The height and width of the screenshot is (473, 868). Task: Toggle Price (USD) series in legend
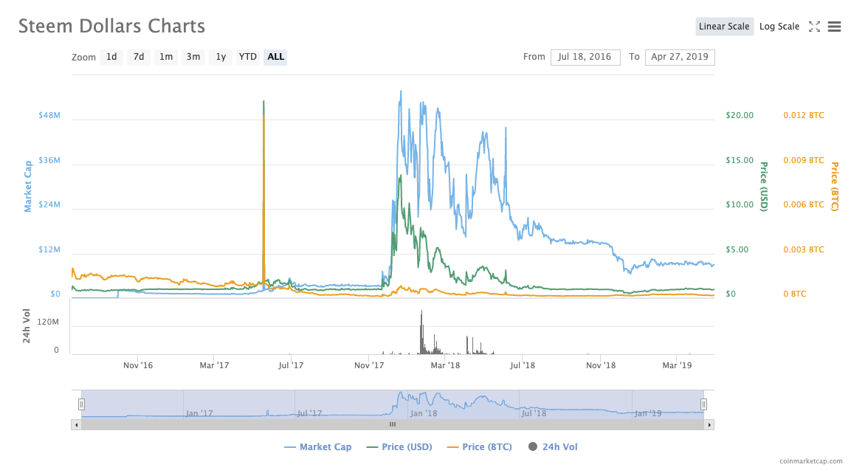coord(399,447)
